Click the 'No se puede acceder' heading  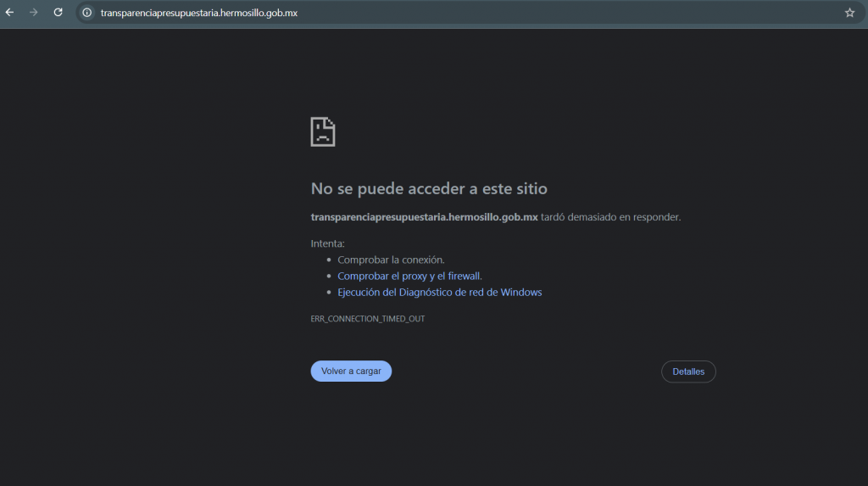click(x=429, y=188)
